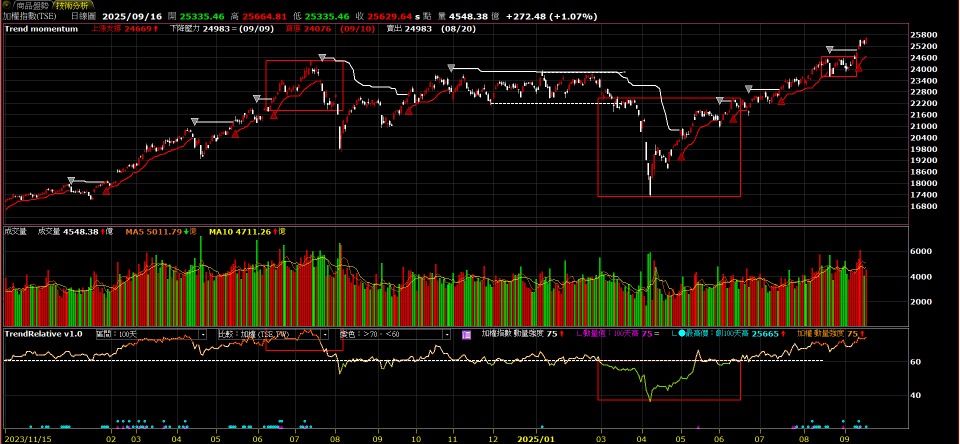The image size is (960, 444).
Task: Click the change value +272.48 (+1.07%)
Action: click(552, 17)
